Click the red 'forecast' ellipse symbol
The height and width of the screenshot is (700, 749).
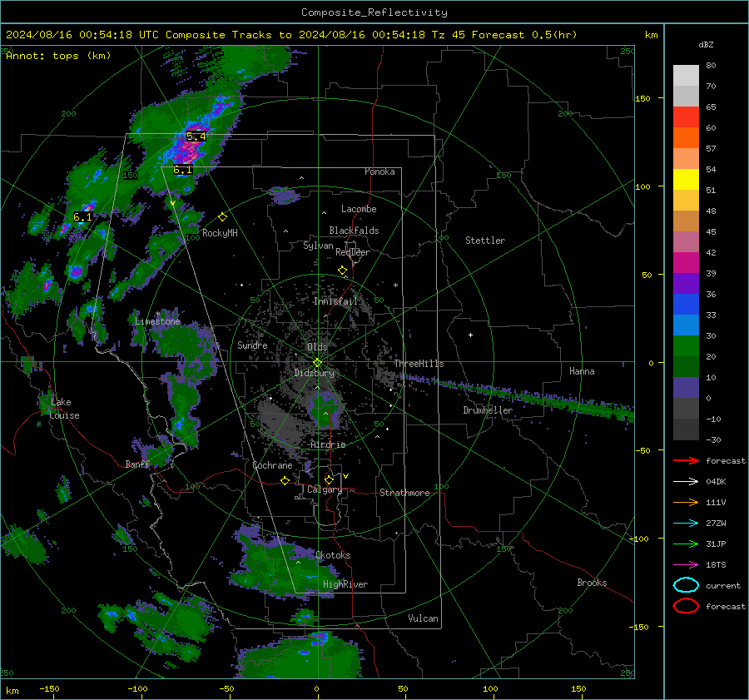click(x=686, y=606)
